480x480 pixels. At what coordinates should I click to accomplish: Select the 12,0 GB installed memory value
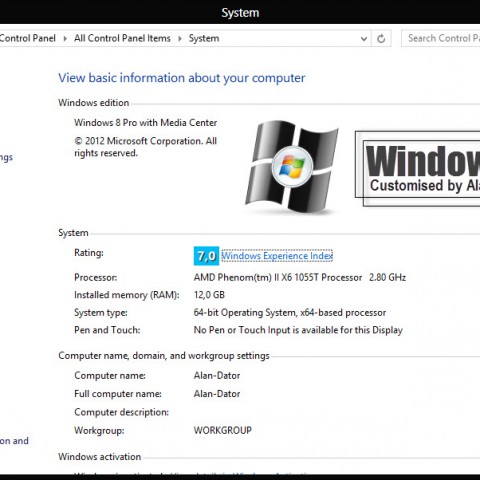209,295
